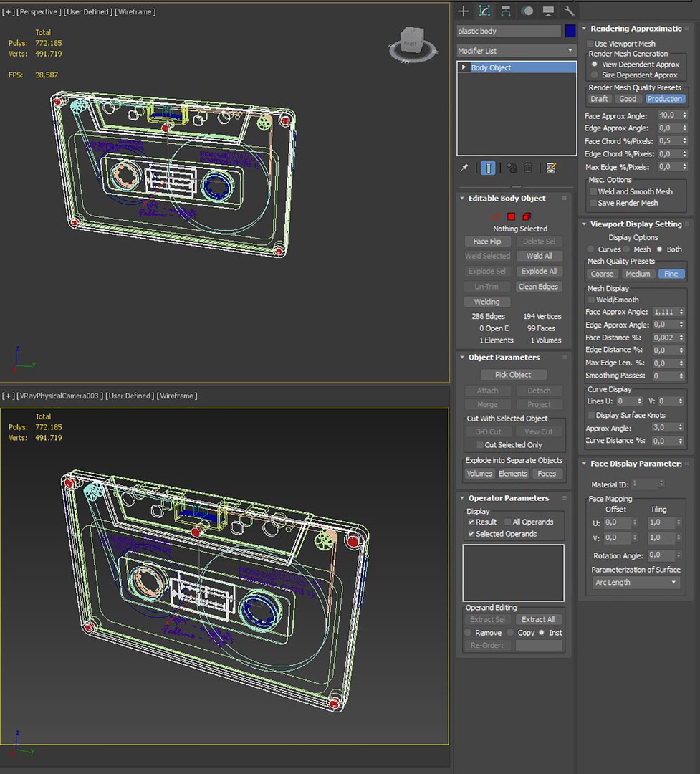The image size is (700, 774).
Task: Select the Curves display option radio
Action: click(591, 249)
